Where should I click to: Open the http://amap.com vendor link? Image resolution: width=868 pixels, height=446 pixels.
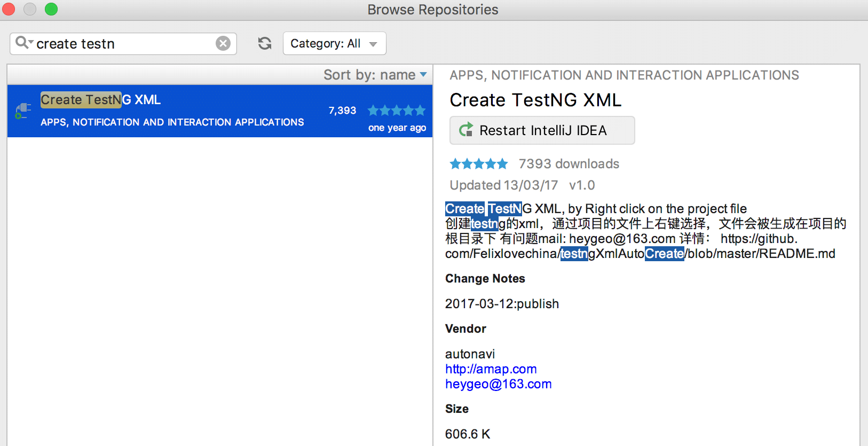pyautogui.click(x=491, y=369)
